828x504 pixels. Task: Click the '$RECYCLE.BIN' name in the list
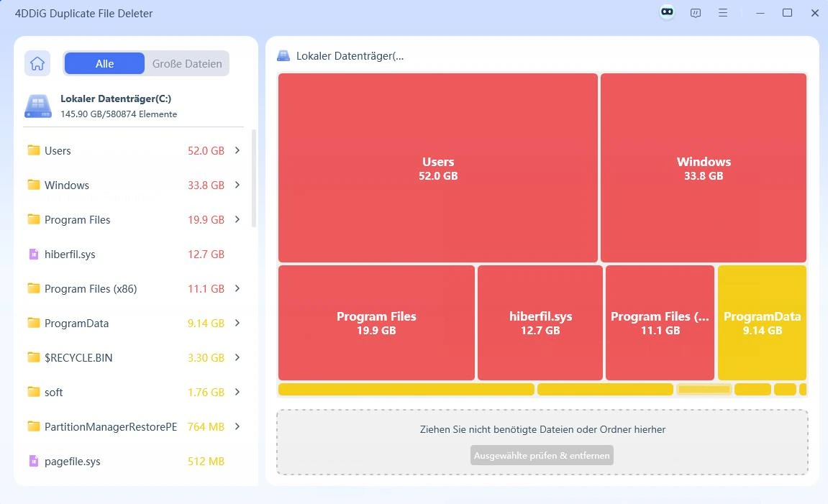[x=78, y=358]
